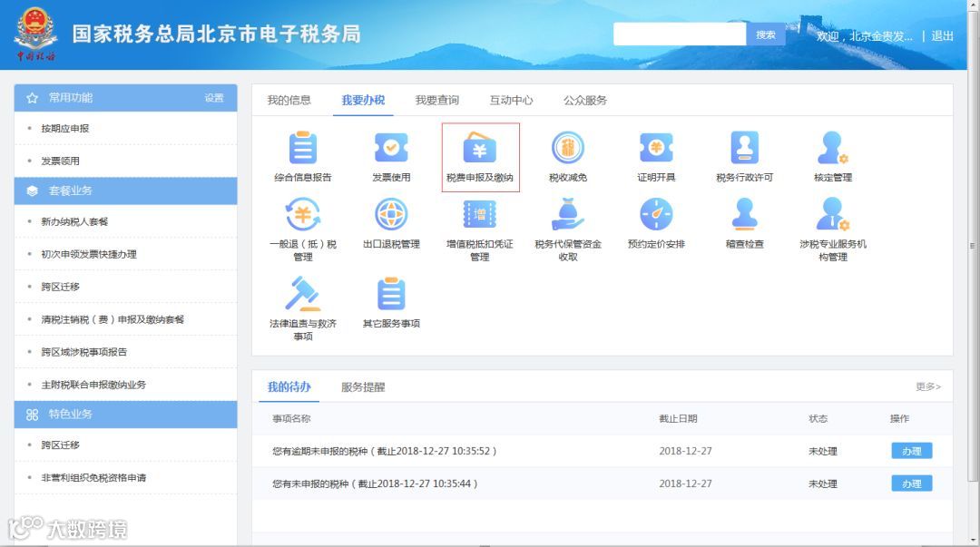
Task: Click the 欢迎，北京金贵发... user name
Action: pos(865,36)
